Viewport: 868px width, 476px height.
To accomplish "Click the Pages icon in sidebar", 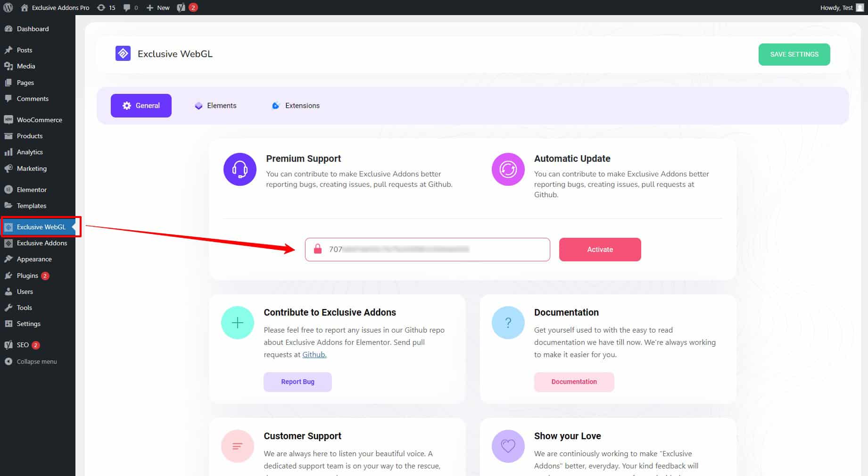I will [8, 83].
